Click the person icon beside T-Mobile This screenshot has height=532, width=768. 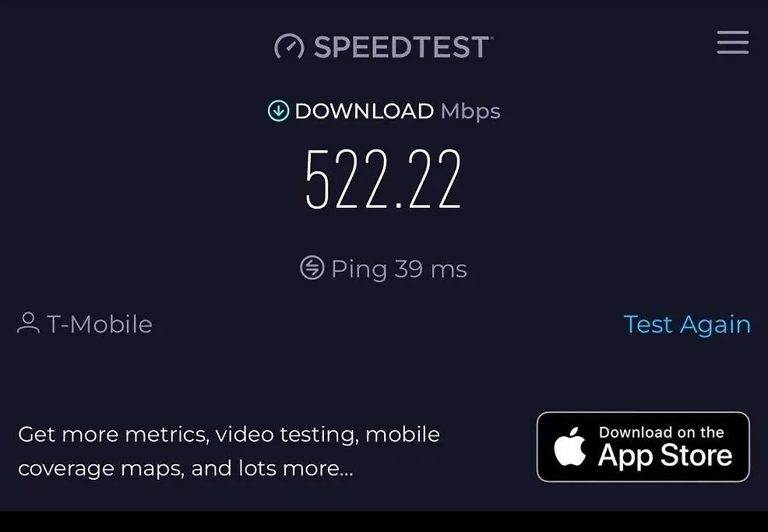click(x=28, y=323)
